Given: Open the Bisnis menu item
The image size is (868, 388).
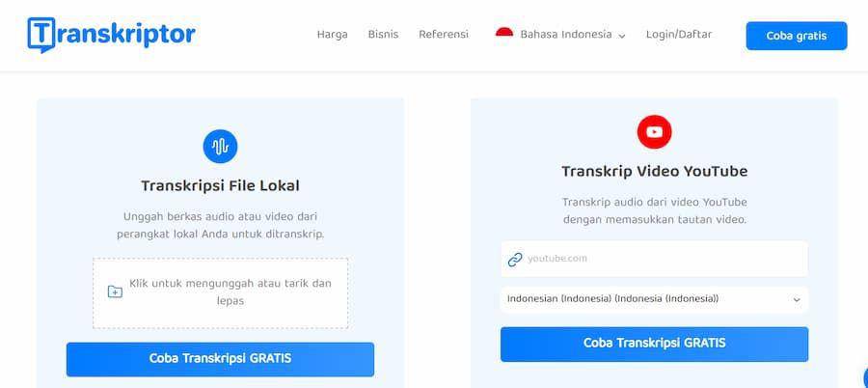Looking at the screenshot, I should click(383, 35).
